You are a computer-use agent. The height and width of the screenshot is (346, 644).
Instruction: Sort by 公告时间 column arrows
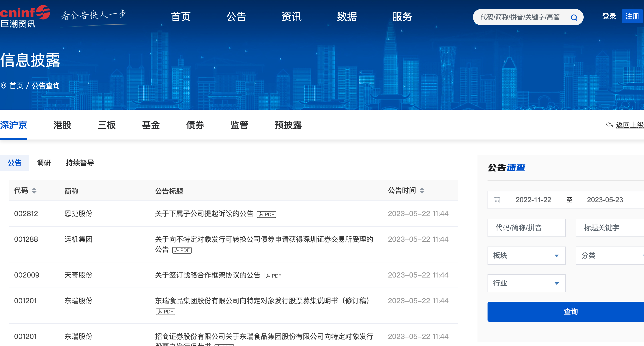(422, 191)
